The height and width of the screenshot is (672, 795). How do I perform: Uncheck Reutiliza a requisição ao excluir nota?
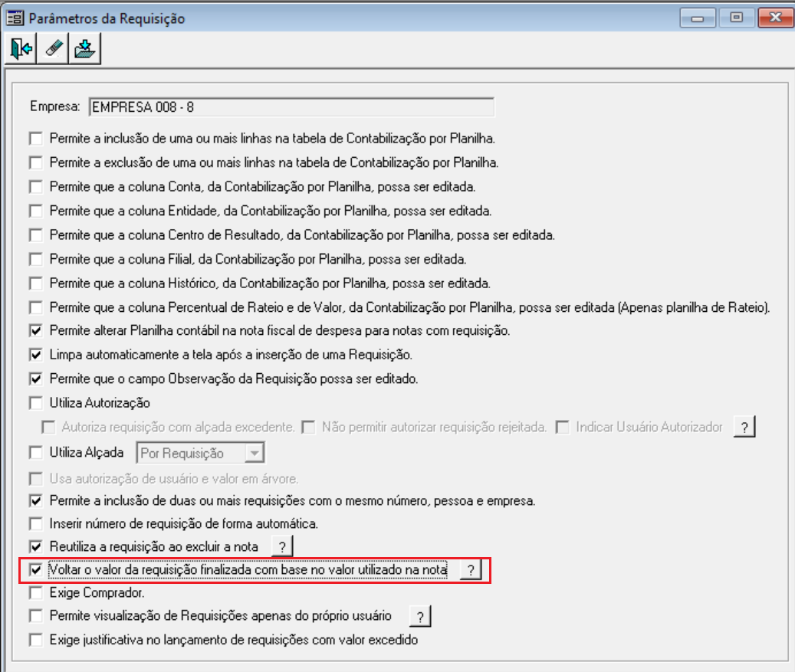pos(36,547)
